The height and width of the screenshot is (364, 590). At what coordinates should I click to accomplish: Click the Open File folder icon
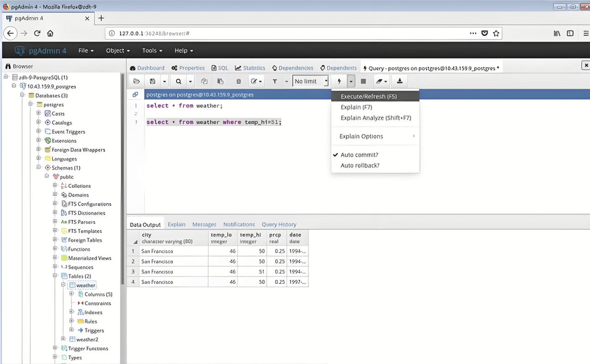point(136,81)
